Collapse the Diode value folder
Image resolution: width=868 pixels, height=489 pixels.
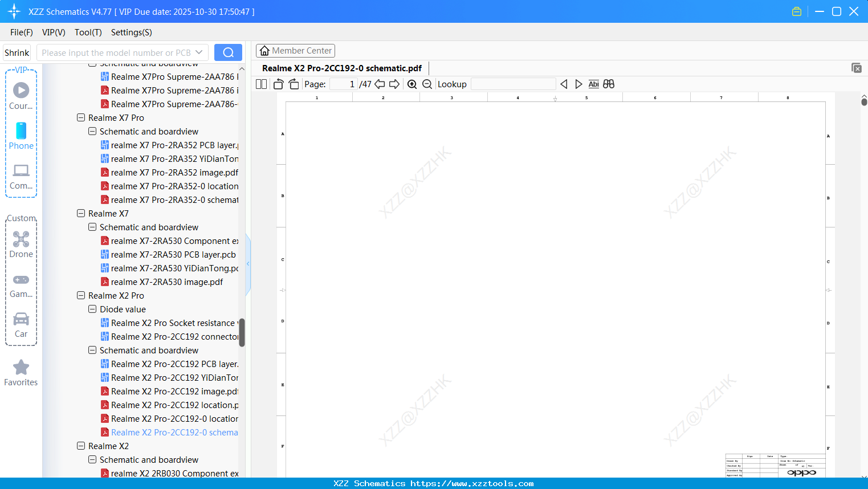[x=92, y=309]
